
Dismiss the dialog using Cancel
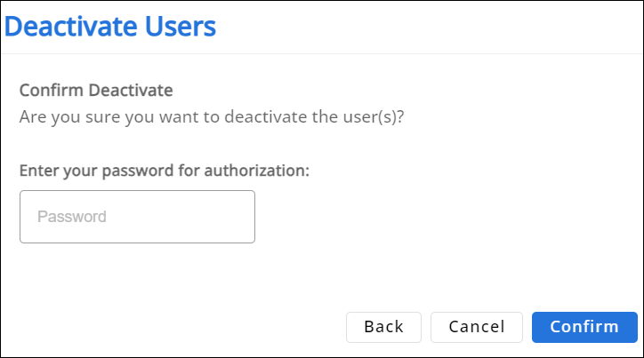click(477, 327)
